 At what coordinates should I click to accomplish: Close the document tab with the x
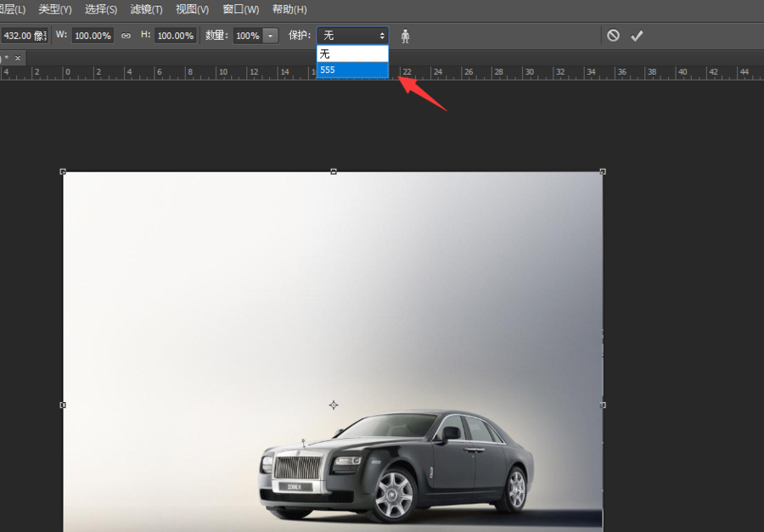[17, 58]
